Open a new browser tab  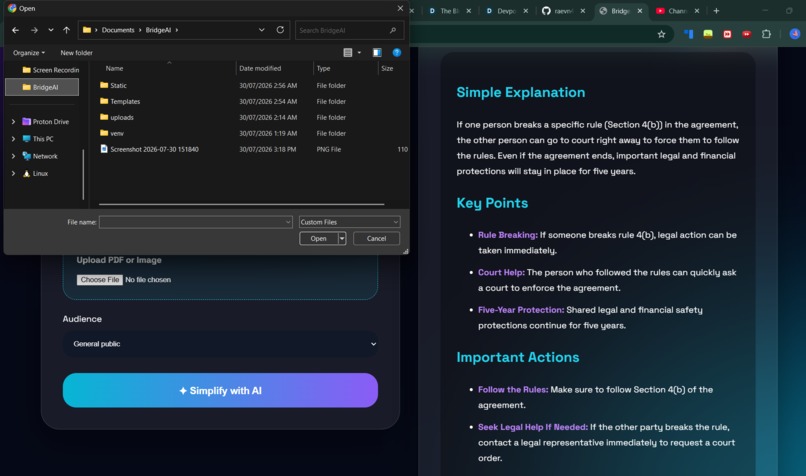point(716,11)
